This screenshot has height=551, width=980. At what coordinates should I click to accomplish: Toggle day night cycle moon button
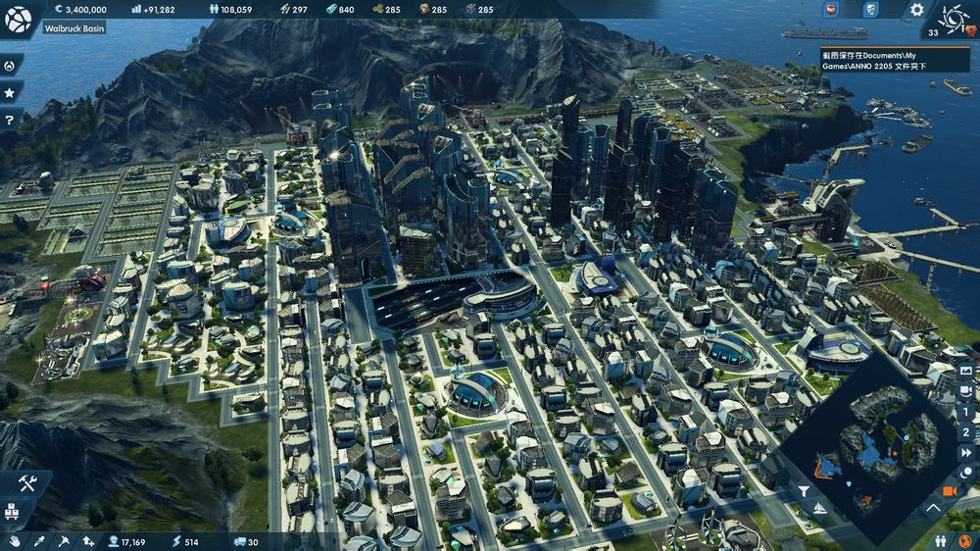pos(966,473)
